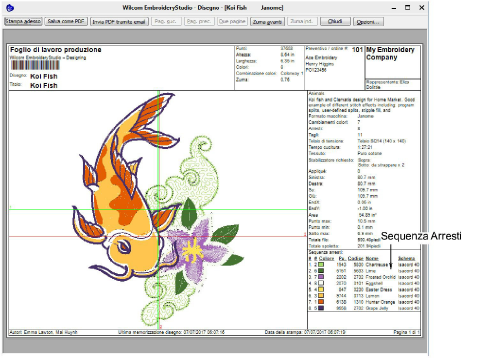This screenshot has width=478, height=360.
Task: Click the Grape Jelly dark purple swatch
Action: tap(321, 308)
